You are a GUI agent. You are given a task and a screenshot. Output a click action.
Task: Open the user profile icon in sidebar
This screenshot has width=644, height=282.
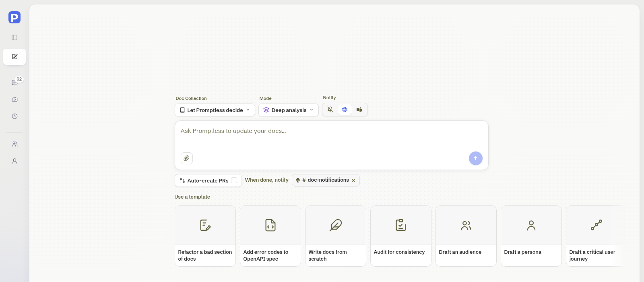[x=14, y=161]
